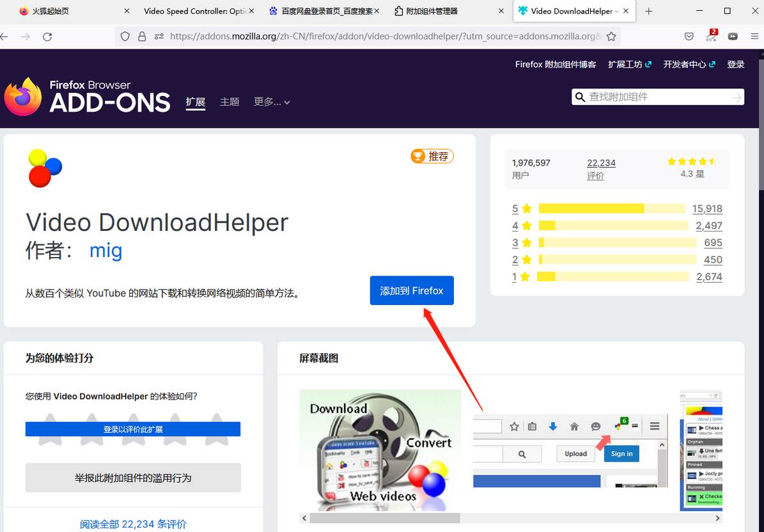The image size is (764, 532).
Task: Open the toolbar screenshot thumbnail
Action: click(570, 450)
